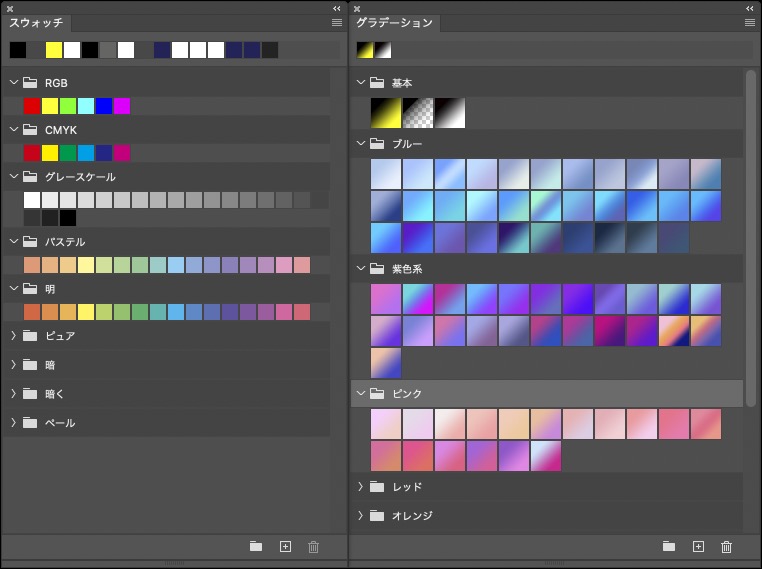Choose the green swatch in CMYK group

[68, 153]
